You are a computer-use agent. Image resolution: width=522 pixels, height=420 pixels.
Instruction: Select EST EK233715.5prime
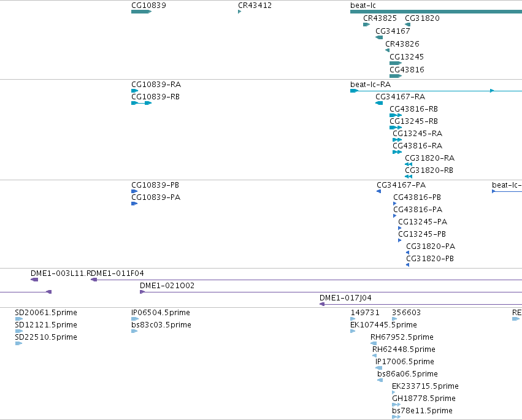tap(425, 387)
